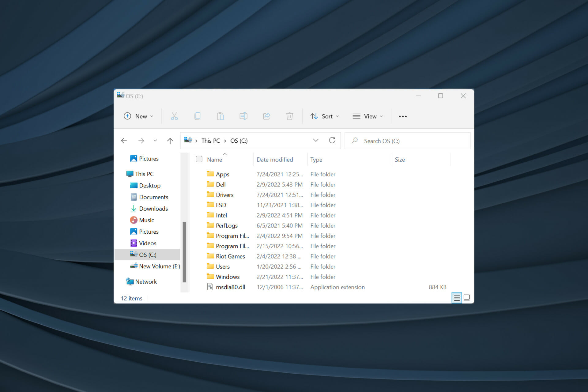This screenshot has height=392, width=588.
Task: Click the msdia80.dll file icon
Action: coord(210,287)
